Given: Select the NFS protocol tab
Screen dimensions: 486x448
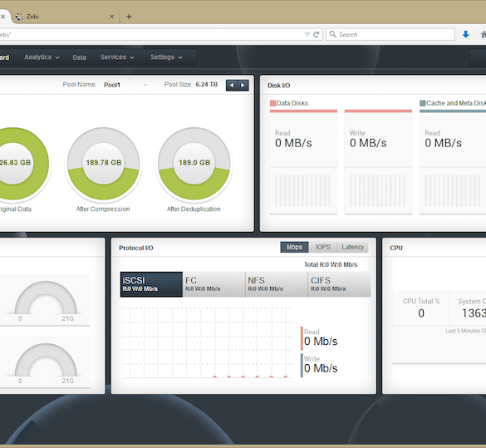Looking at the screenshot, I should (277, 284).
